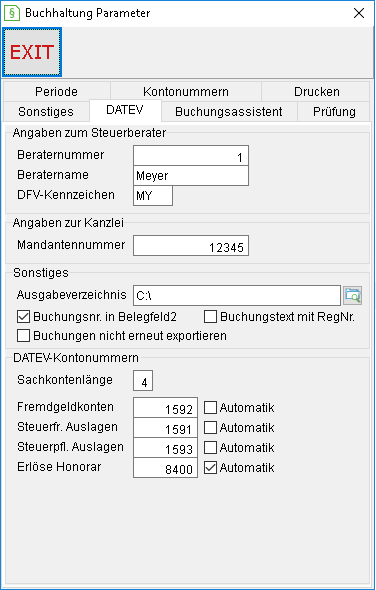Viewport: 376px width, 590px height.
Task: Open the Prüfung tab
Action: click(x=334, y=111)
